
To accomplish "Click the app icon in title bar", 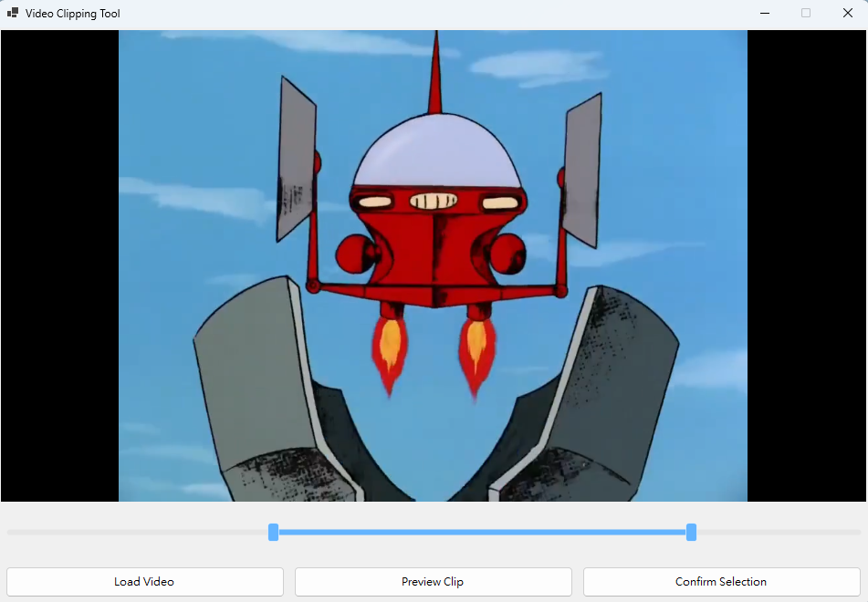I will (x=13, y=13).
